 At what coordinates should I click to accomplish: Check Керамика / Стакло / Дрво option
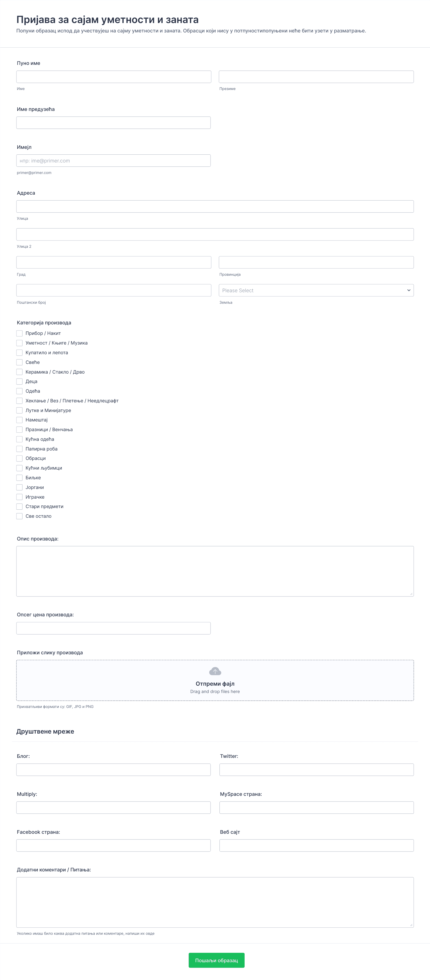pos(19,372)
